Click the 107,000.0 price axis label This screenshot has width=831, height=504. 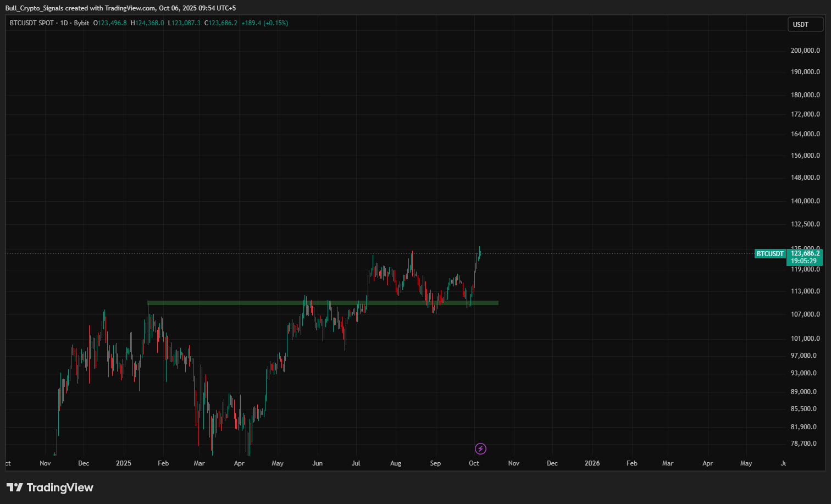point(805,314)
